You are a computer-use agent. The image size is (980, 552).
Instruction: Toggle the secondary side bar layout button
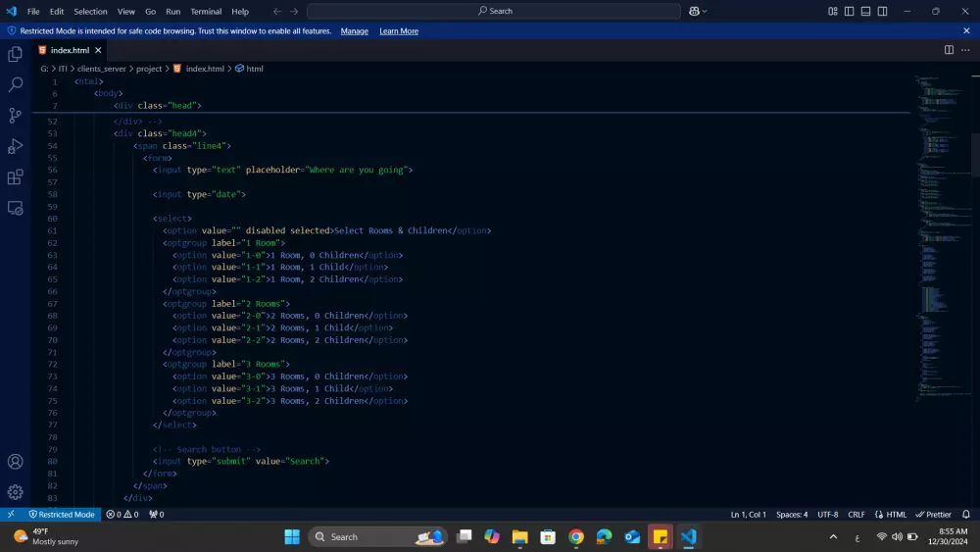pyautogui.click(x=882, y=12)
